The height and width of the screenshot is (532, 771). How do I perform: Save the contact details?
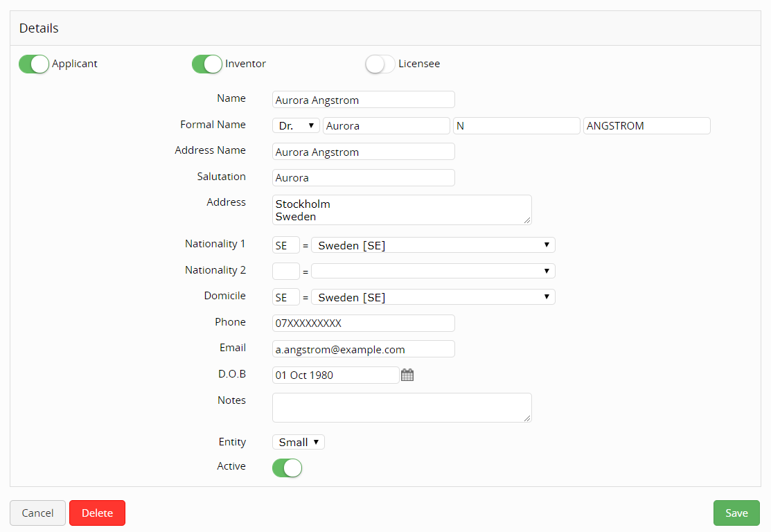[x=736, y=513]
